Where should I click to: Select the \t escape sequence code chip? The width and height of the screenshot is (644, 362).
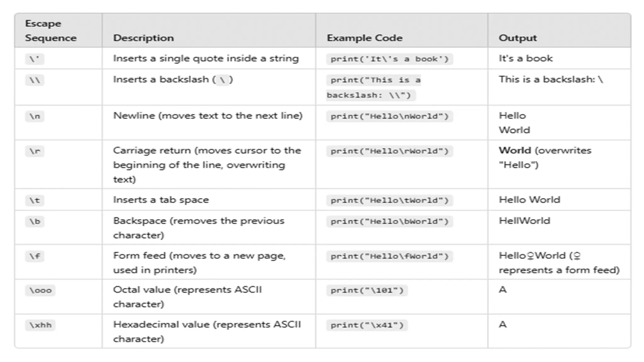point(35,200)
